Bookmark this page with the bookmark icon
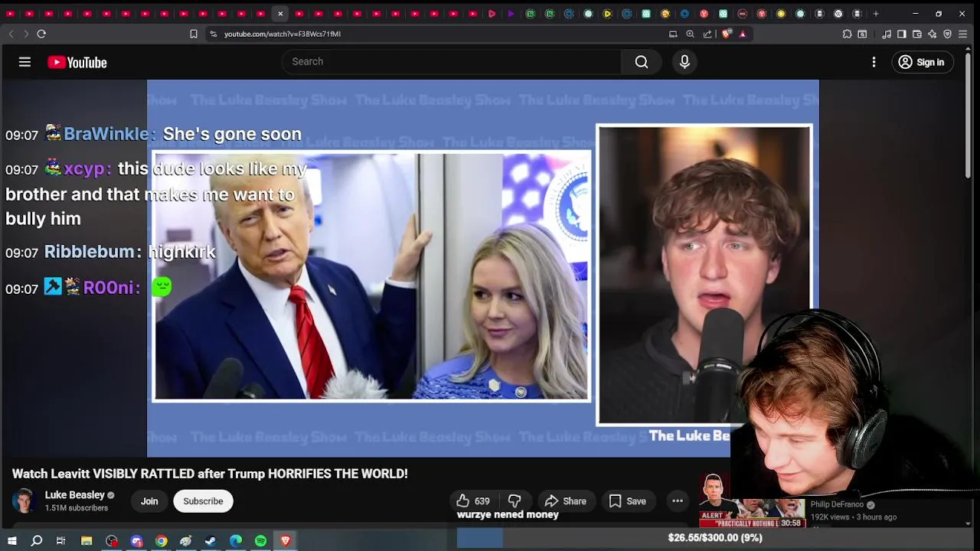Viewport: 980px width, 551px height. 194,34
